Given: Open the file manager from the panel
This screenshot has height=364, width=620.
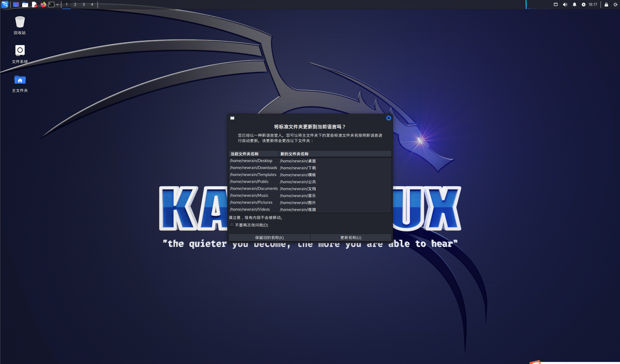Looking at the screenshot, I should [25, 5].
